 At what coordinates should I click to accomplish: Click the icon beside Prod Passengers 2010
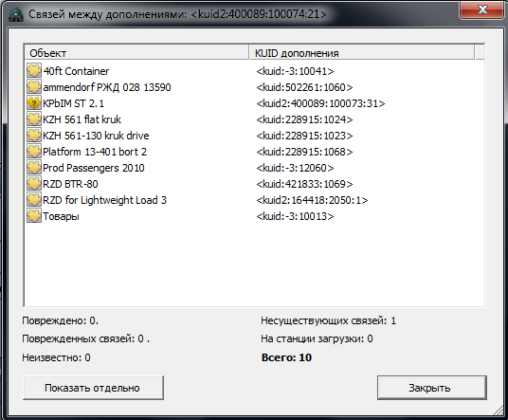point(34,168)
